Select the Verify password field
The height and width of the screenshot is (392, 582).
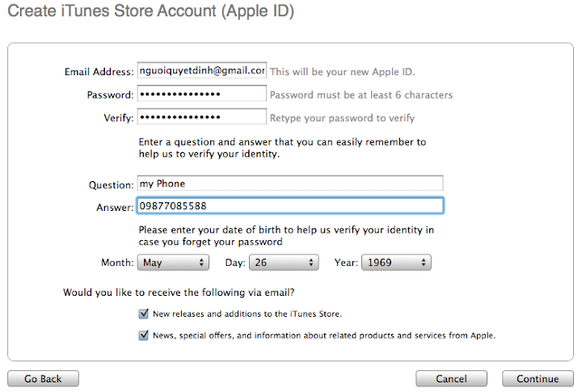[x=201, y=116]
